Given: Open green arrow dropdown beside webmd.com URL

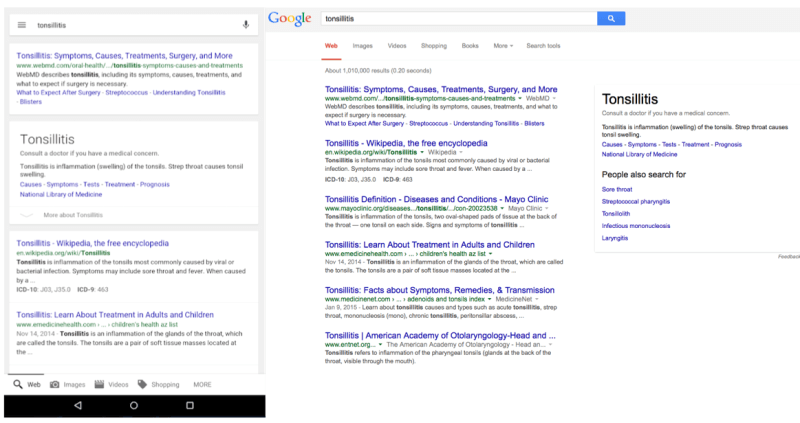Looking at the screenshot, I should point(521,100).
